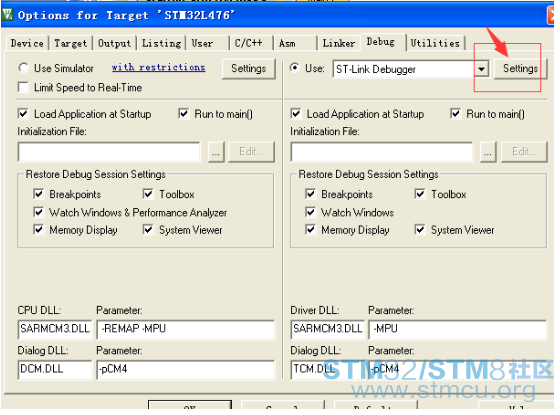The width and height of the screenshot is (560, 415).
Task: Open the User tab
Action: tap(207, 43)
